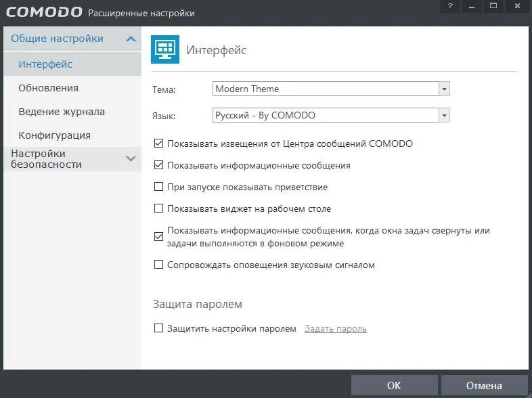This screenshot has width=532, height=398.
Task: Enable 'Сопровождать оповещения звуковым сигналом' checkbox
Action: tap(158, 264)
